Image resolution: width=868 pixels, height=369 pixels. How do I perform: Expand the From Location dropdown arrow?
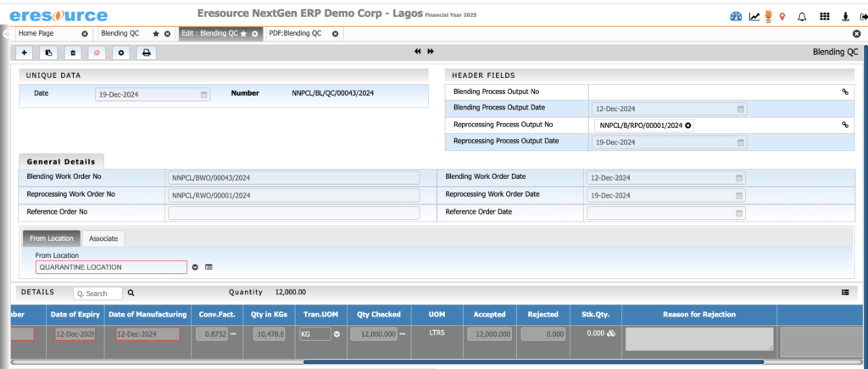(x=195, y=267)
